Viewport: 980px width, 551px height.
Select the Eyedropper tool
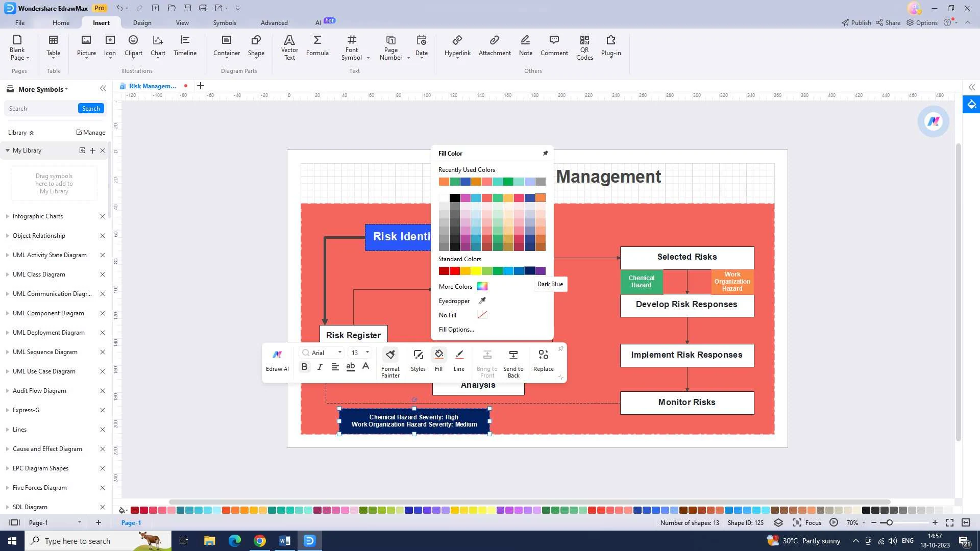tap(484, 300)
